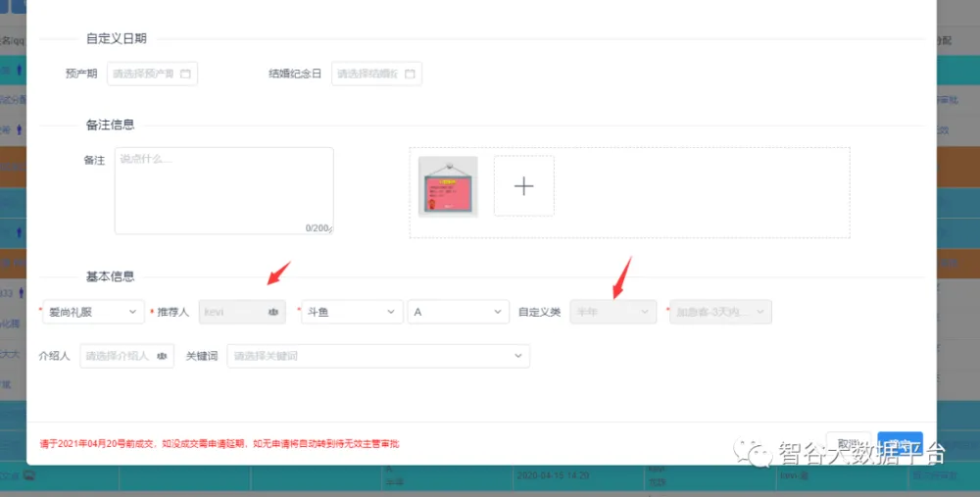The image size is (980, 497).
Task: Open the 自定义类 半年 dropdown
Action: tap(612, 312)
